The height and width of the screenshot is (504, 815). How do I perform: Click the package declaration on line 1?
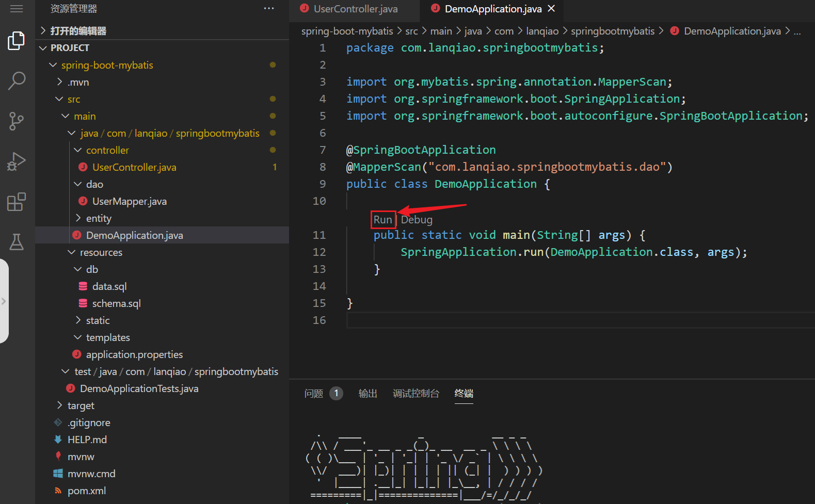(475, 48)
